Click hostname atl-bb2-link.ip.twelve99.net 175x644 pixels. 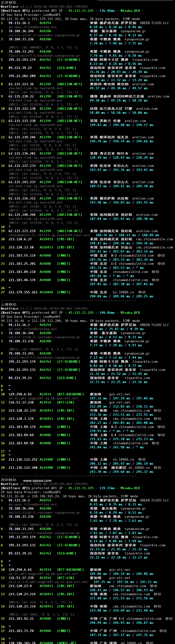(x=35, y=170)
